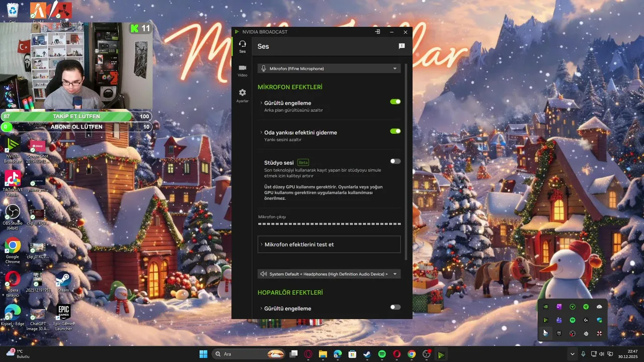This screenshot has height=362, width=644.
Task: Click the OneNote icon in tray overflow
Action: coord(559,307)
